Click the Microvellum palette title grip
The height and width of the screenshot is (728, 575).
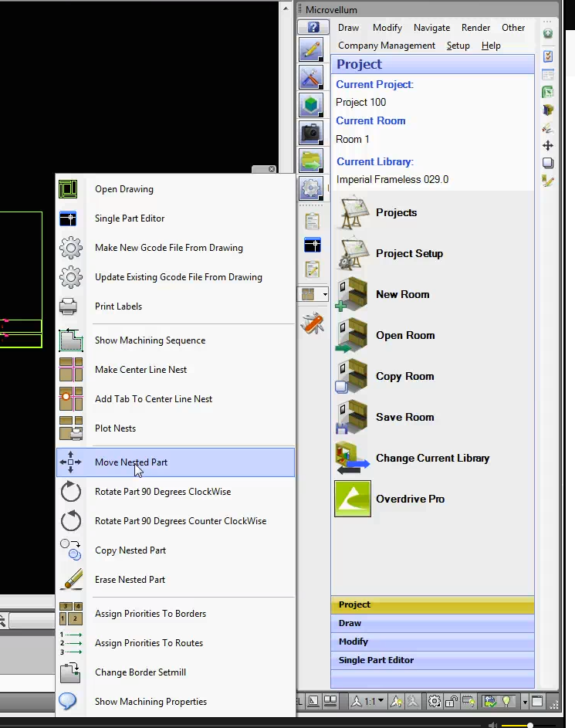299,9
